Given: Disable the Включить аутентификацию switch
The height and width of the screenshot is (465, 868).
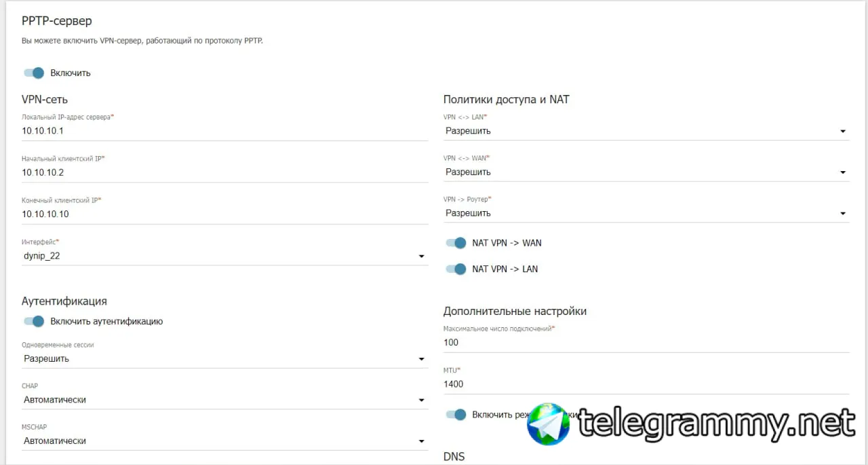Looking at the screenshot, I should click(34, 321).
